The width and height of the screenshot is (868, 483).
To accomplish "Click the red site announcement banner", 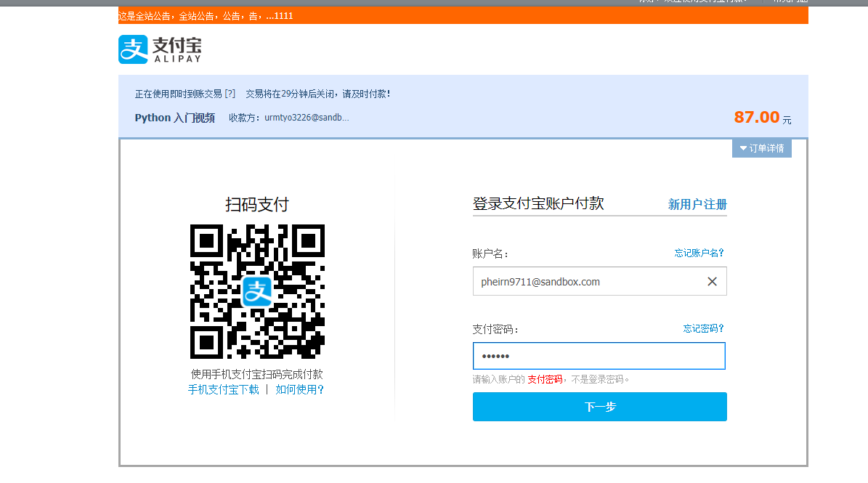I will 206,15.
